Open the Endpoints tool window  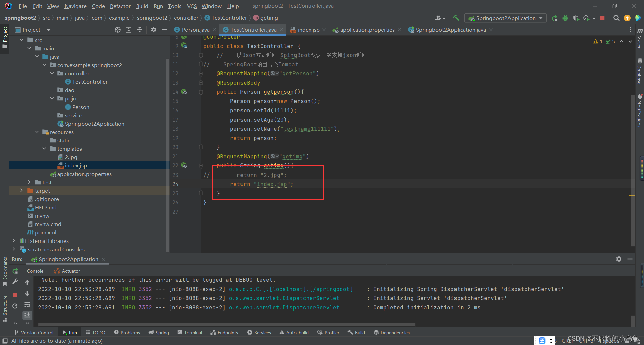pos(224,332)
